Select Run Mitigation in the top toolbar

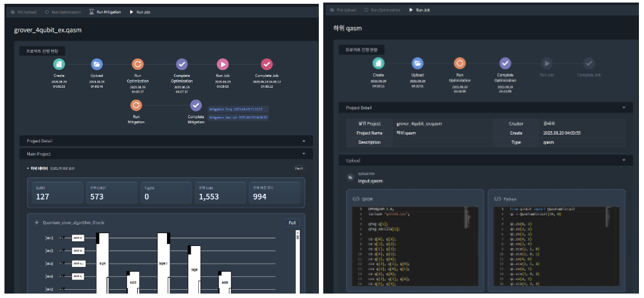(x=104, y=11)
